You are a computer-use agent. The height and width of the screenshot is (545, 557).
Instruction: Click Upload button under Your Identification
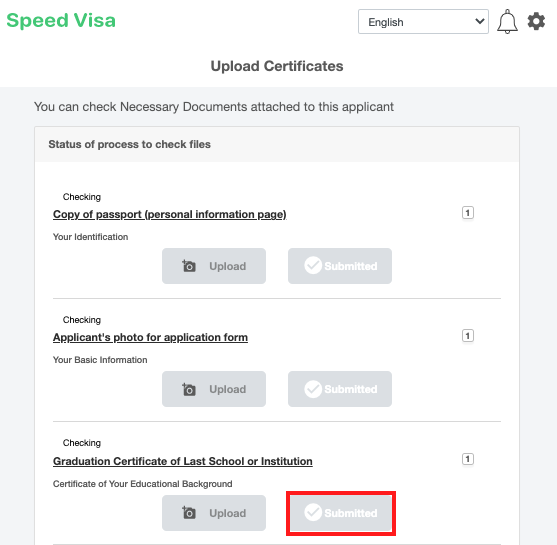click(214, 266)
